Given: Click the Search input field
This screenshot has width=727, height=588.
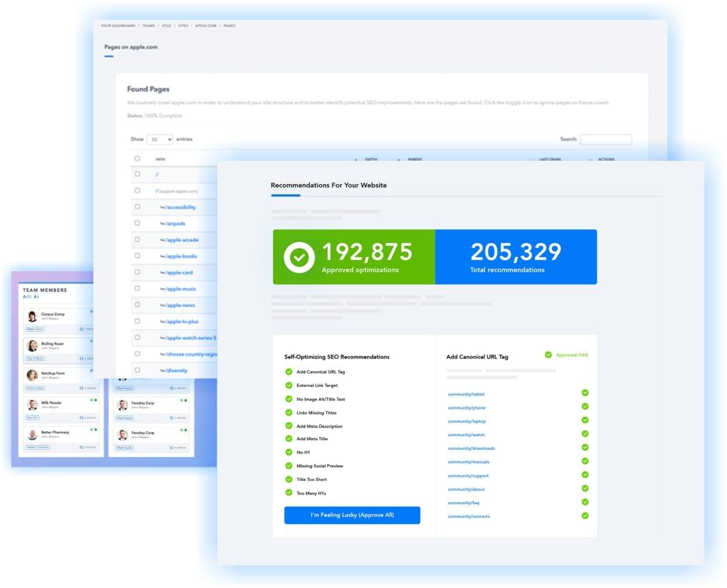Looking at the screenshot, I should 605,139.
